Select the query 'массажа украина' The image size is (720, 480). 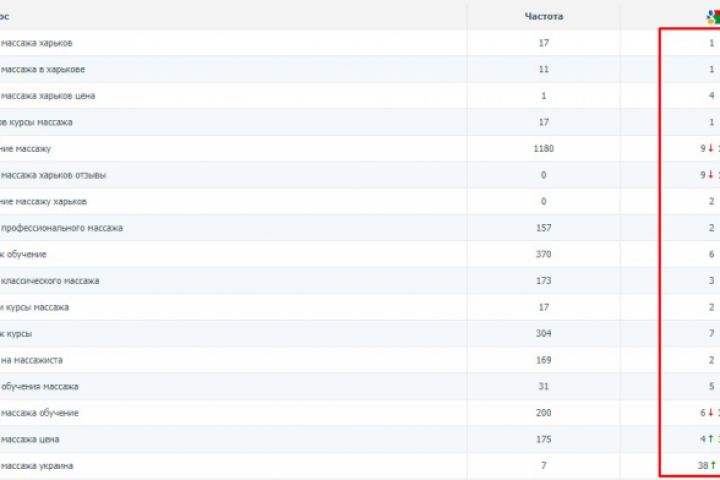tap(37, 466)
